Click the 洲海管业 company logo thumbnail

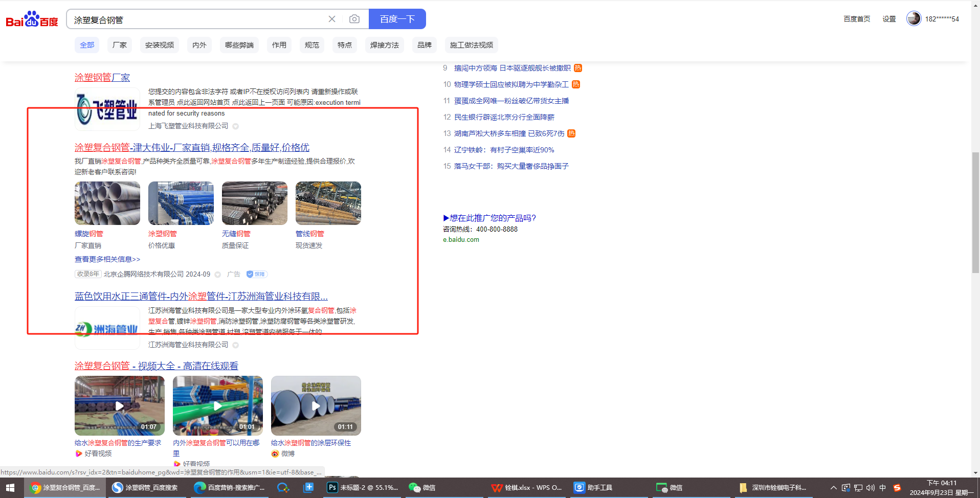point(107,328)
